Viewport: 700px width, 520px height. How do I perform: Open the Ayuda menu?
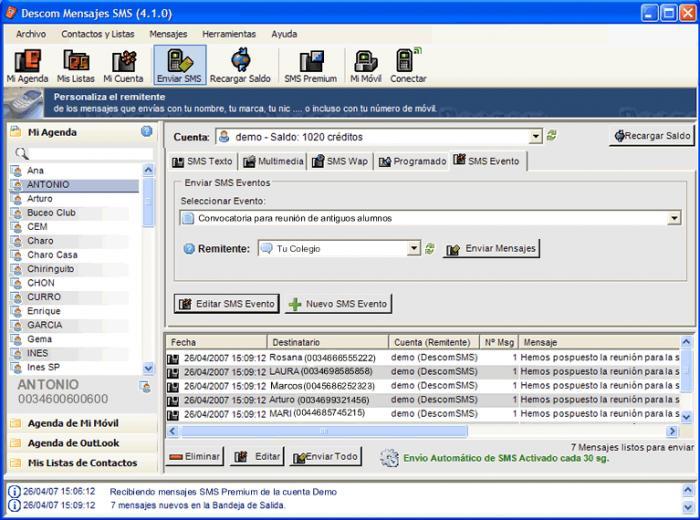click(284, 34)
